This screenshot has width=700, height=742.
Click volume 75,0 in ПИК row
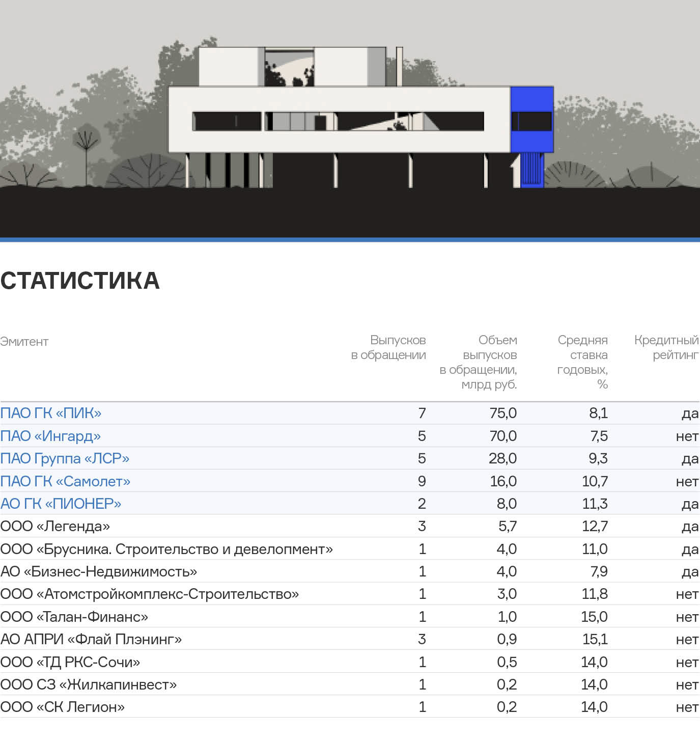503,413
